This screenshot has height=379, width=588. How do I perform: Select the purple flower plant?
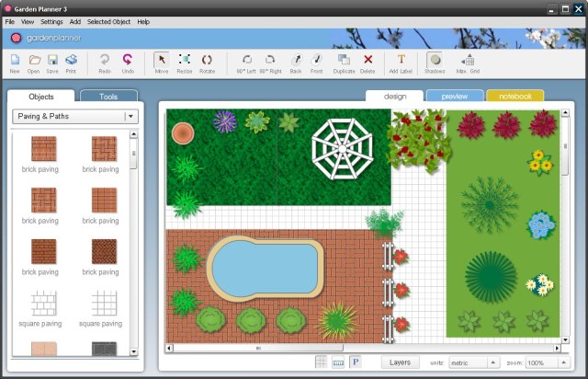click(225, 121)
